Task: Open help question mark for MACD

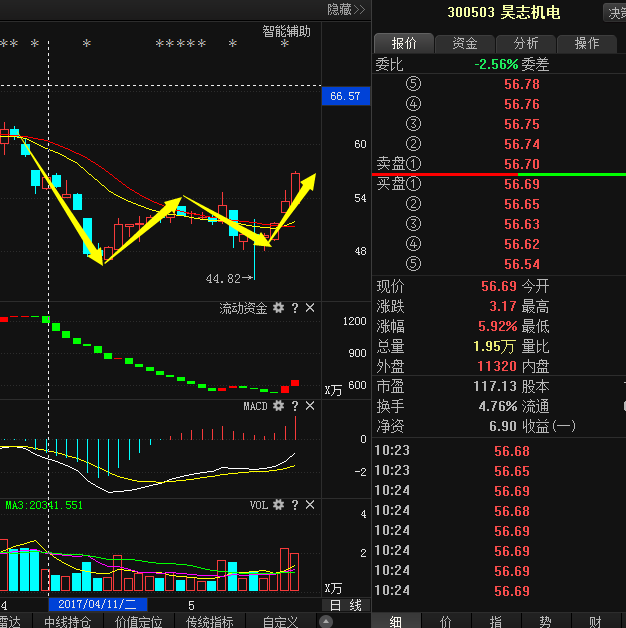Action: pos(295,406)
